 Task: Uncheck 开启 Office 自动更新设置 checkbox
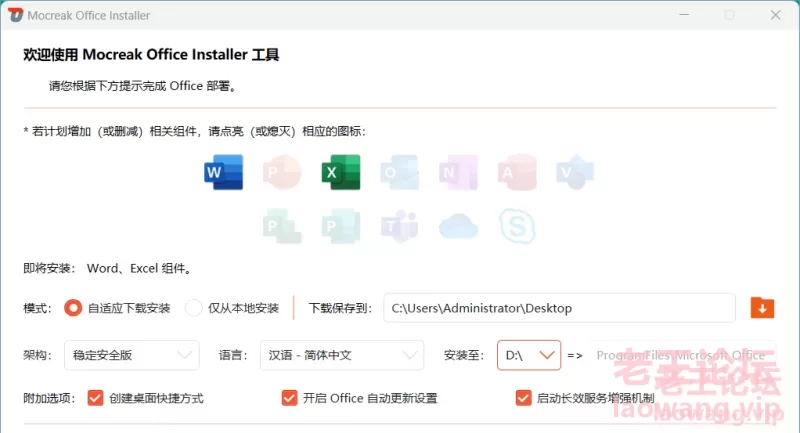pos(289,398)
